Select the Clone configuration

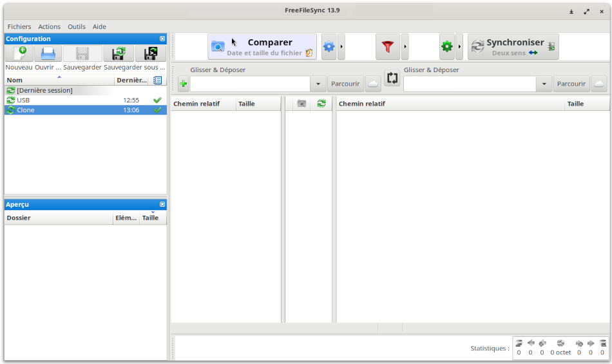86,110
